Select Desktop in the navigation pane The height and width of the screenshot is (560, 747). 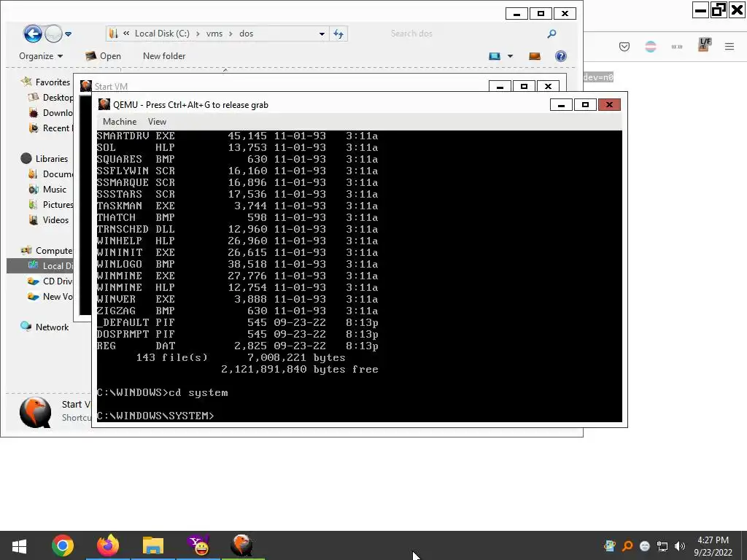[51, 97]
